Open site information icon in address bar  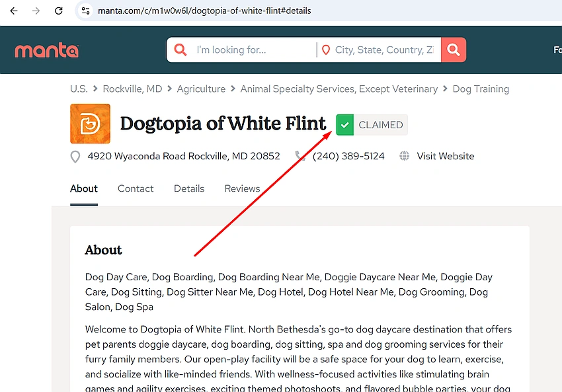(x=86, y=11)
